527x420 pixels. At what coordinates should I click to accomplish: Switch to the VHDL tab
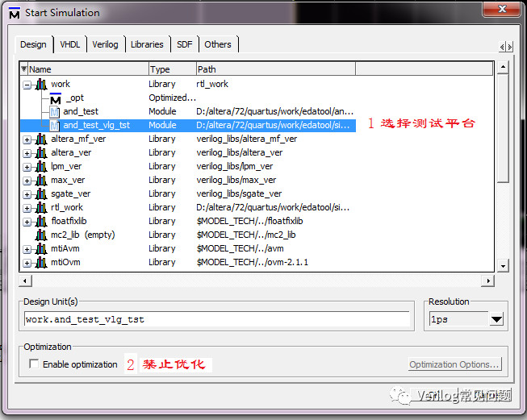tap(70, 44)
